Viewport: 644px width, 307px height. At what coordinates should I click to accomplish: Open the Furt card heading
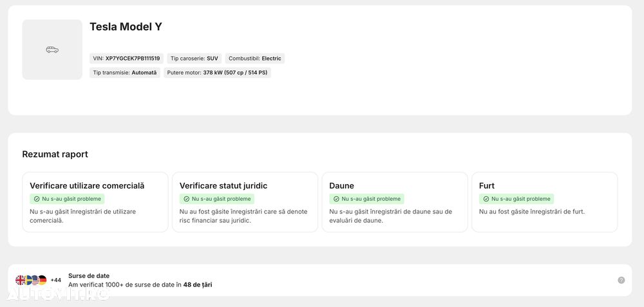pyautogui.click(x=487, y=186)
